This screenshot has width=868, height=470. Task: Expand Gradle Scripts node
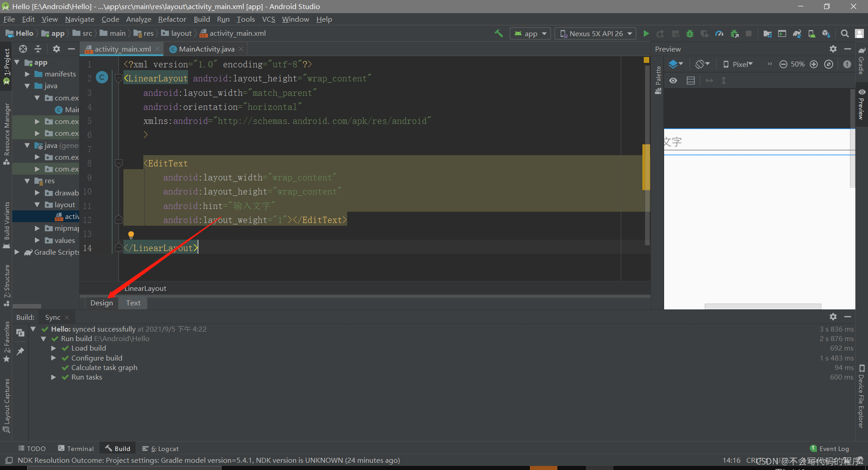[17, 252]
